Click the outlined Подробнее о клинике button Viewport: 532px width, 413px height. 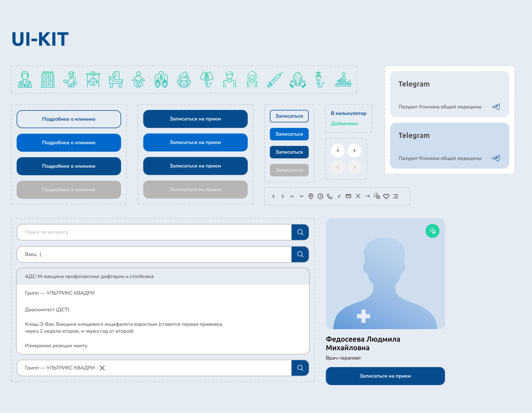tap(69, 119)
